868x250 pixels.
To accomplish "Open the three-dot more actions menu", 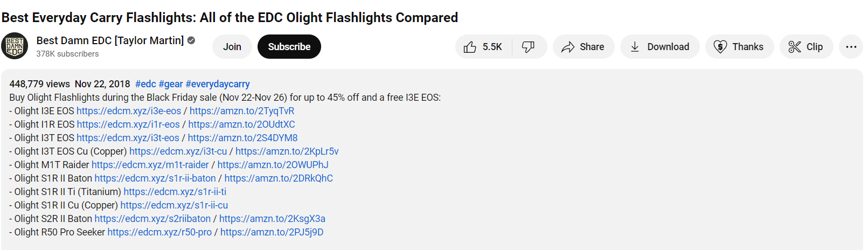I will point(851,47).
